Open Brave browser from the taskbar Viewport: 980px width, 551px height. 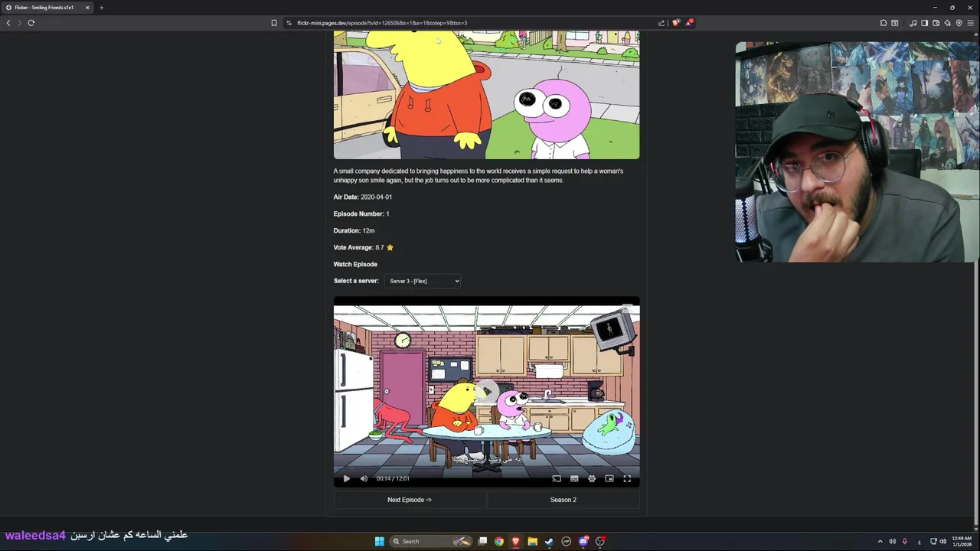point(516,541)
